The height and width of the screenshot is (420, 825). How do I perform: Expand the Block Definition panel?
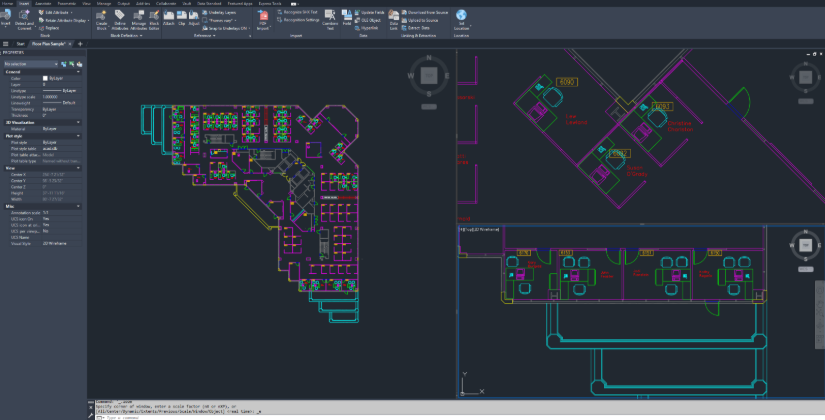point(126,36)
